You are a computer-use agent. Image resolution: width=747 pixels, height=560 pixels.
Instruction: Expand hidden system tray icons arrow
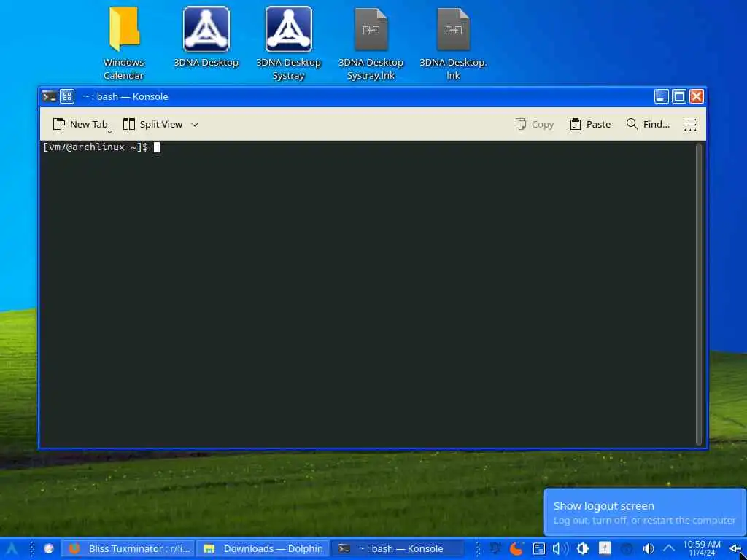point(669,549)
